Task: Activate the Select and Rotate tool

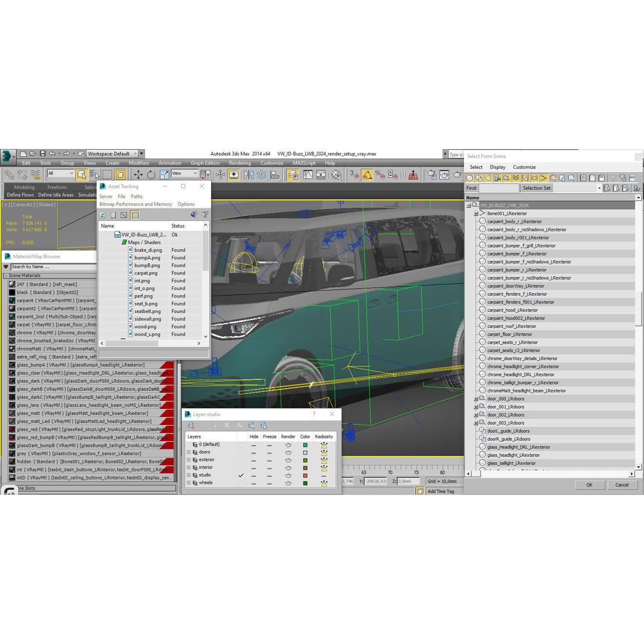Action: 150,174
